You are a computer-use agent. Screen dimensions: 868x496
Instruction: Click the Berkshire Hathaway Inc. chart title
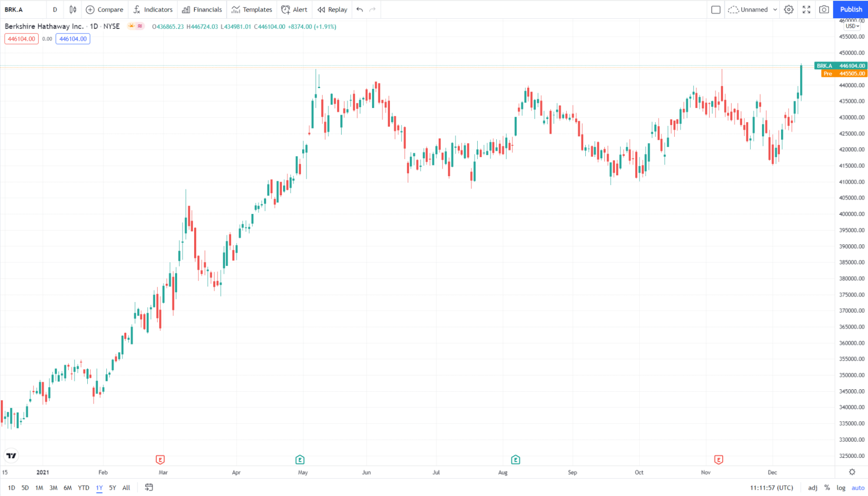click(44, 26)
